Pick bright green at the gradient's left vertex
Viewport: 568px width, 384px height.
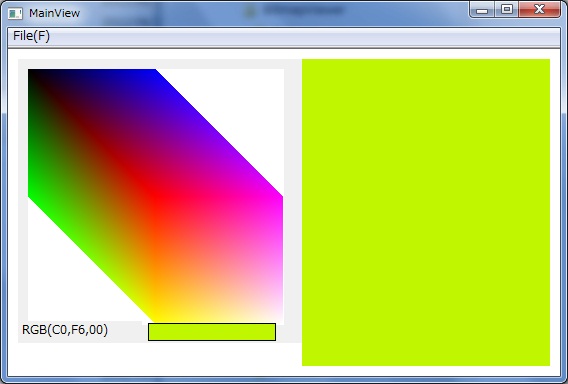31,196
